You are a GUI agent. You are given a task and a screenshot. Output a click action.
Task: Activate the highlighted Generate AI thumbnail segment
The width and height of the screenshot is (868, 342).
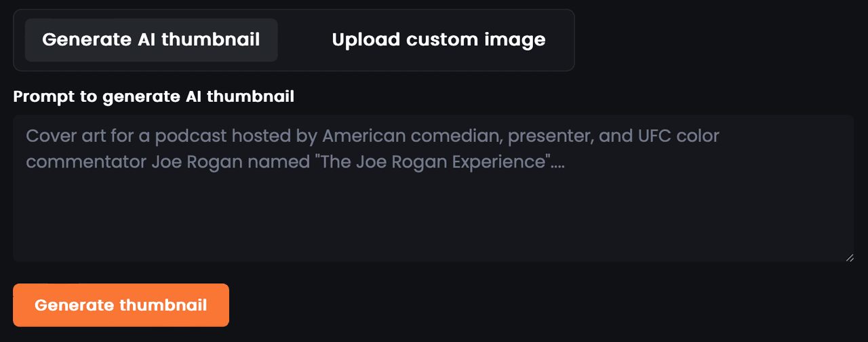(x=151, y=40)
